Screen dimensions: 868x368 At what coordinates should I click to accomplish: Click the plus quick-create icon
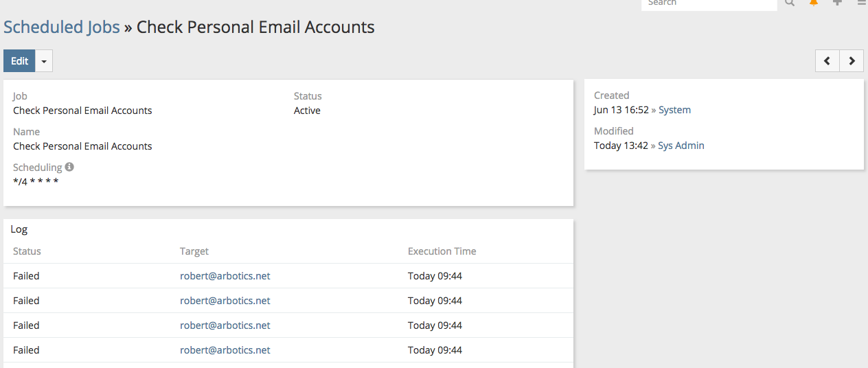[x=837, y=3]
